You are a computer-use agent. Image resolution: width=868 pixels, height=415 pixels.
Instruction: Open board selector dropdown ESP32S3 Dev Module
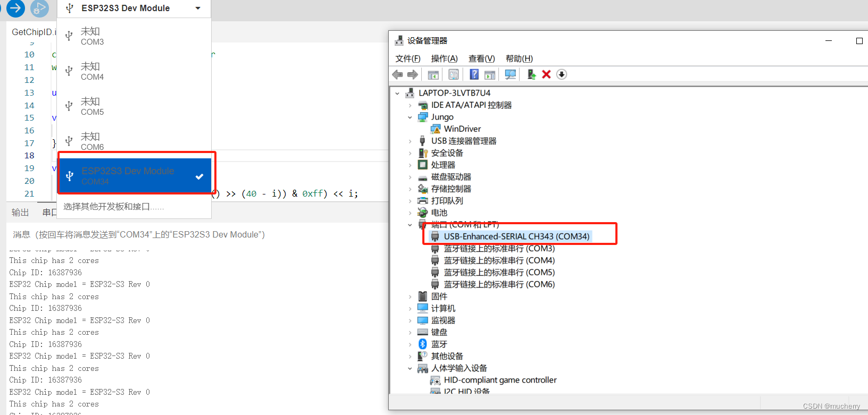133,8
